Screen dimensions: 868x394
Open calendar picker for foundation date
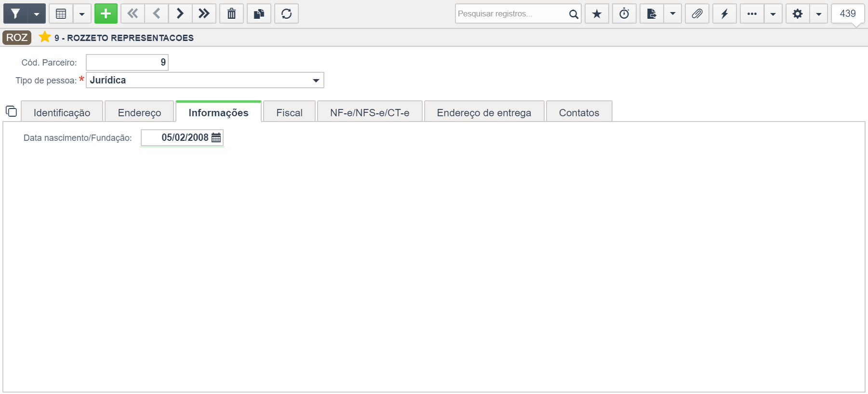pyautogui.click(x=216, y=137)
